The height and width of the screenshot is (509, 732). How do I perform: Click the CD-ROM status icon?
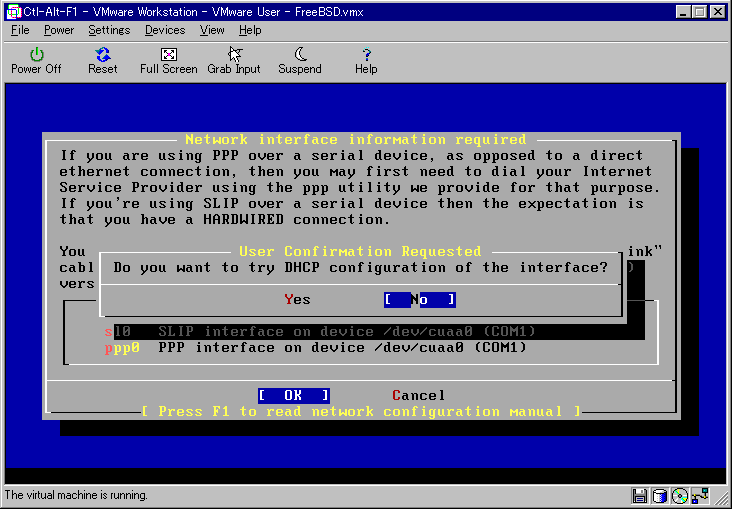[680, 495]
